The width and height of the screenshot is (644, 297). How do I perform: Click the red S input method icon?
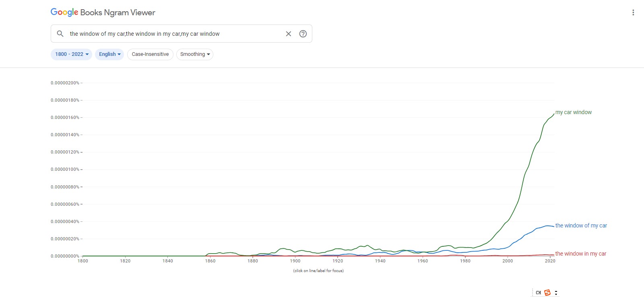click(x=547, y=293)
